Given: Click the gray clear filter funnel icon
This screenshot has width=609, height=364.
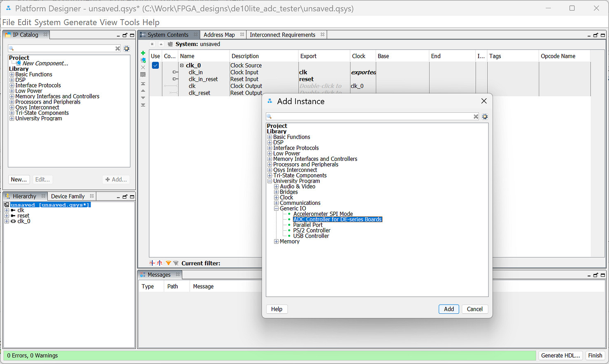Looking at the screenshot, I should tap(176, 263).
